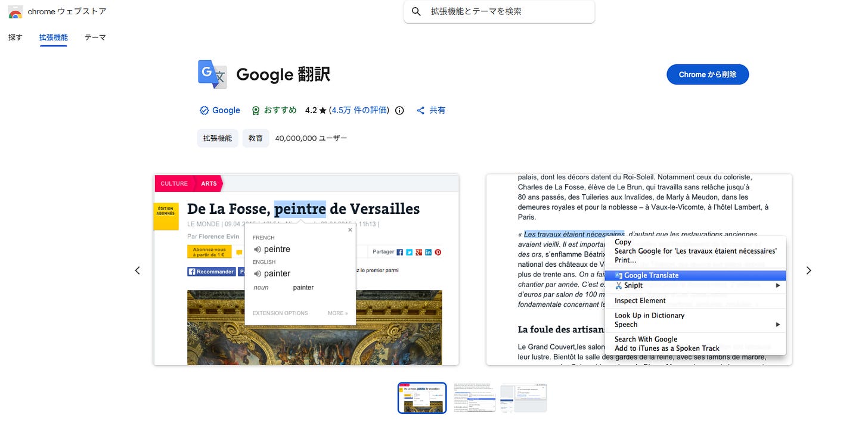Click the Google 翻訳 title heading
868x439 pixels.
click(283, 74)
